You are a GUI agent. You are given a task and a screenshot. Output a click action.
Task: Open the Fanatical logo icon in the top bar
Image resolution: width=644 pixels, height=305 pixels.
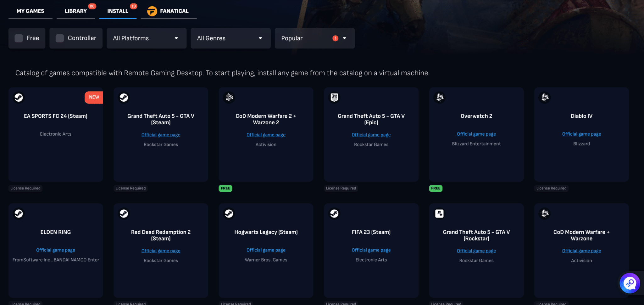[152, 11]
